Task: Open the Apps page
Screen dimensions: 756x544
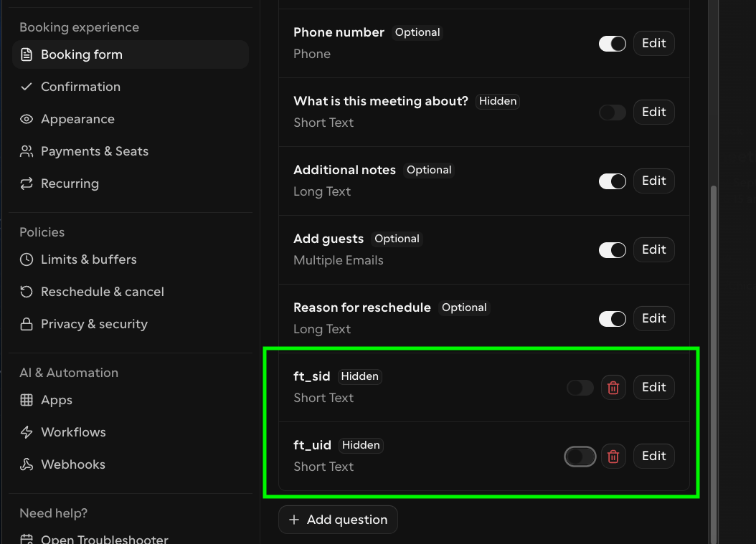Action: [x=130, y=401]
